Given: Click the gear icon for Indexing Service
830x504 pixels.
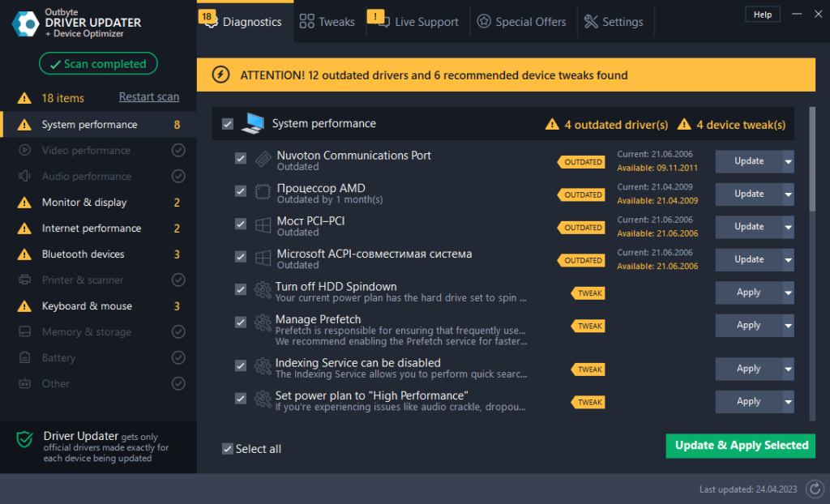Looking at the screenshot, I should [263, 366].
